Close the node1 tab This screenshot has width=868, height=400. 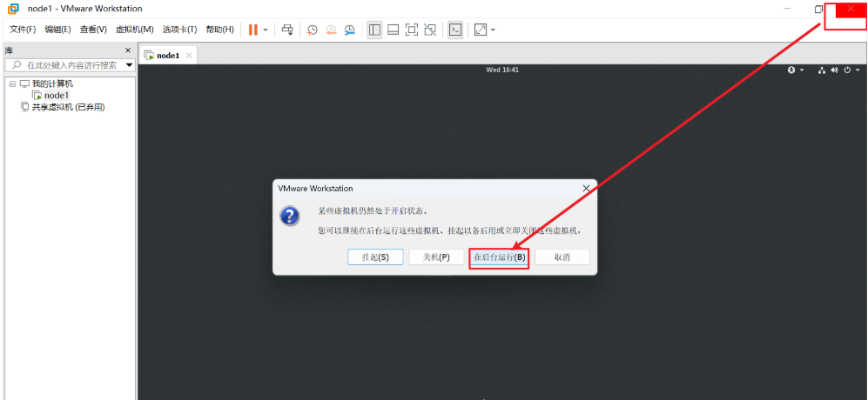189,56
